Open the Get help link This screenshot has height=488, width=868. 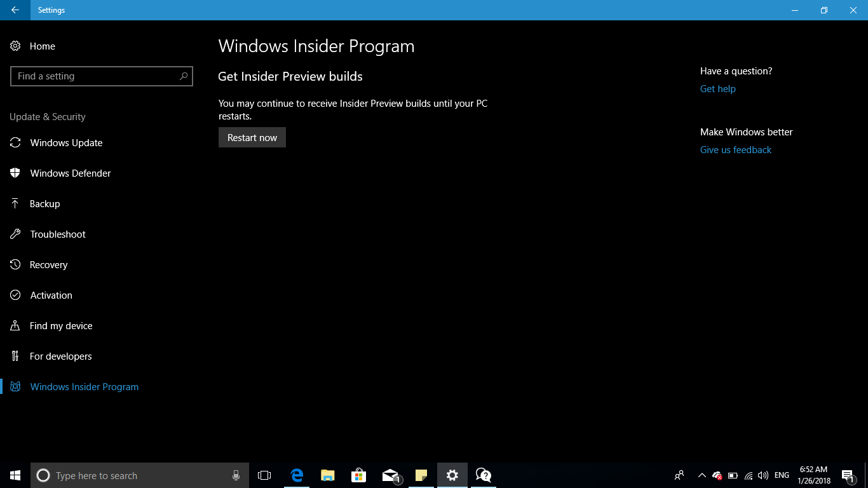(x=718, y=89)
